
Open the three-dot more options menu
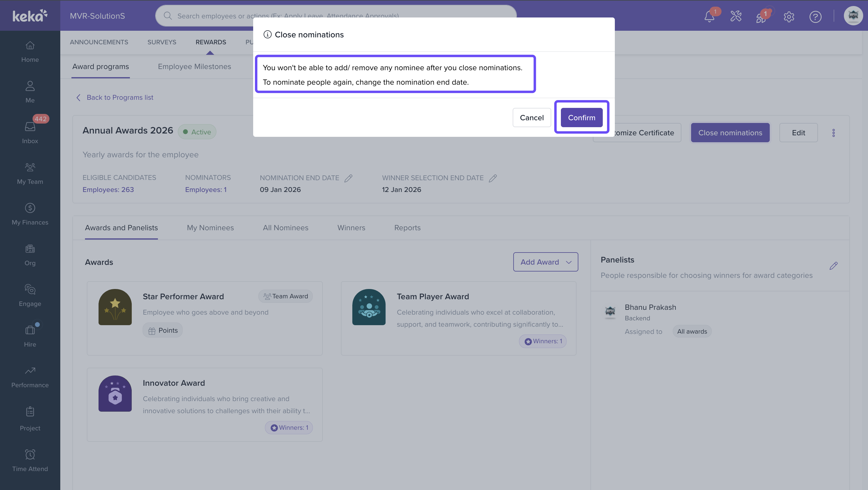tap(833, 133)
